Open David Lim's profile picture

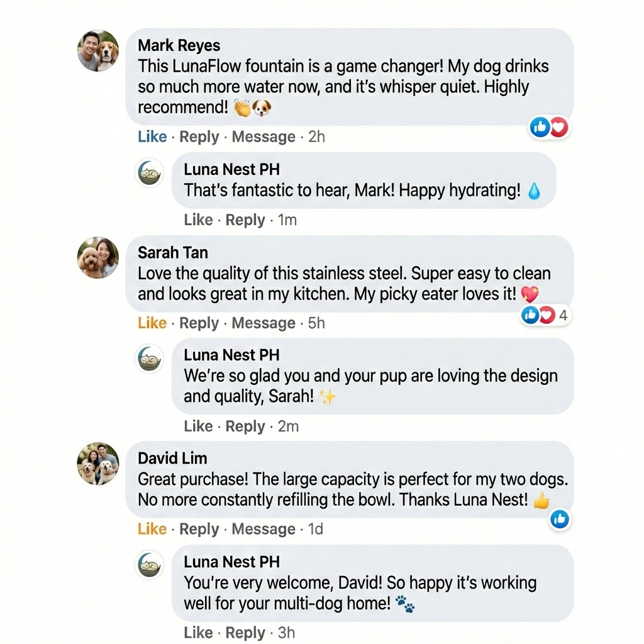coord(98,464)
